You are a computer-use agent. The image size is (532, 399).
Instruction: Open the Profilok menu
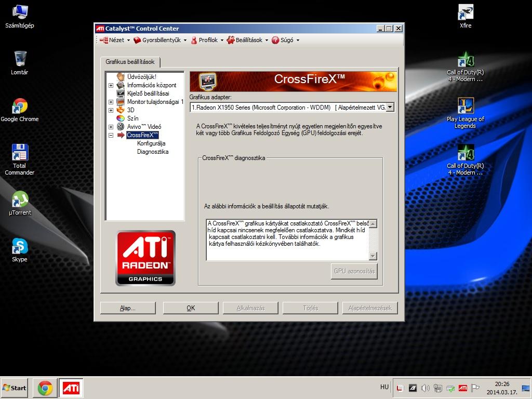[207, 40]
